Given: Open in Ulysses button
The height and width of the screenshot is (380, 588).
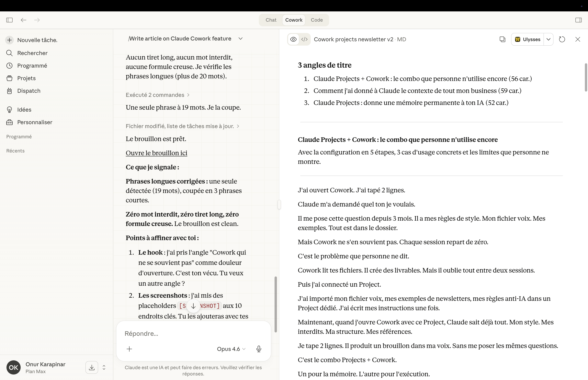Looking at the screenshot, I should coord(527,39).
